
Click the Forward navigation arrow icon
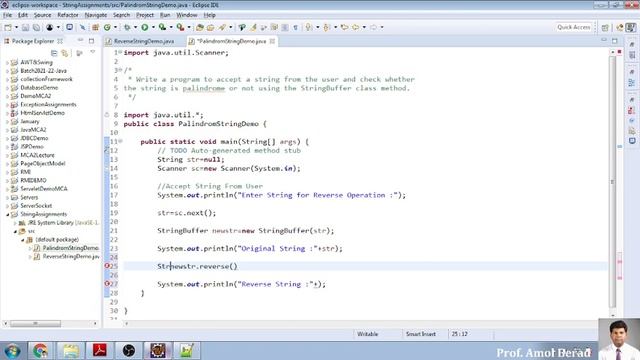(373, 27)
